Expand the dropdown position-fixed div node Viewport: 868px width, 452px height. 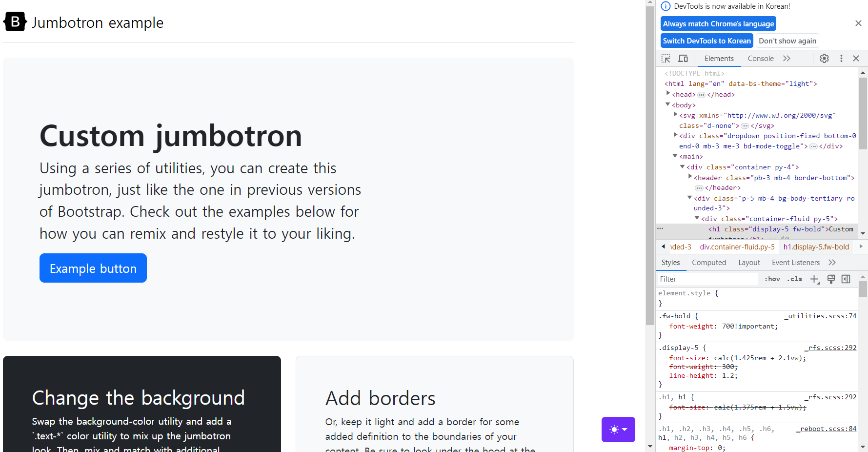[676, 135]
